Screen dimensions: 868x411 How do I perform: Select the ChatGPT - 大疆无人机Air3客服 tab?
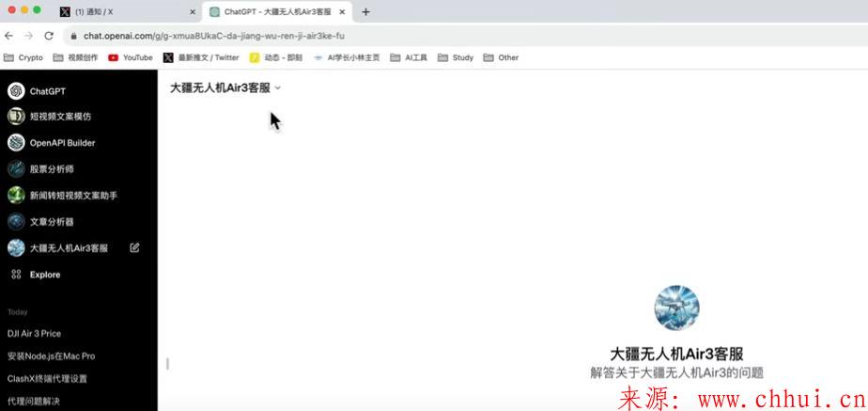point(278,11)
